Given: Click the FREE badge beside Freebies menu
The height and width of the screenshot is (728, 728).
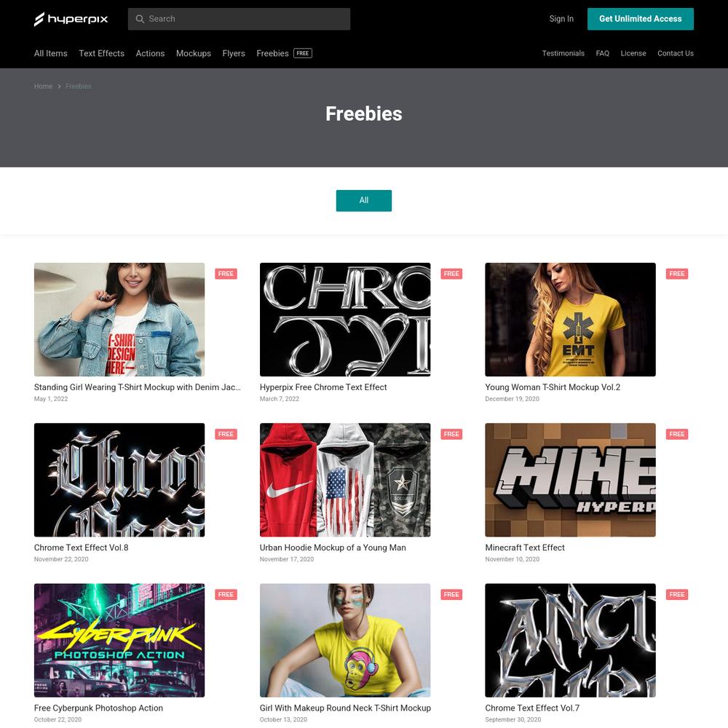Looking at the screenshot, I should [303, 53].
